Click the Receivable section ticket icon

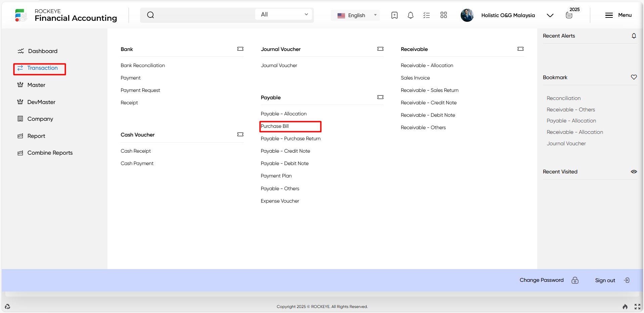[x=520, y=49]
